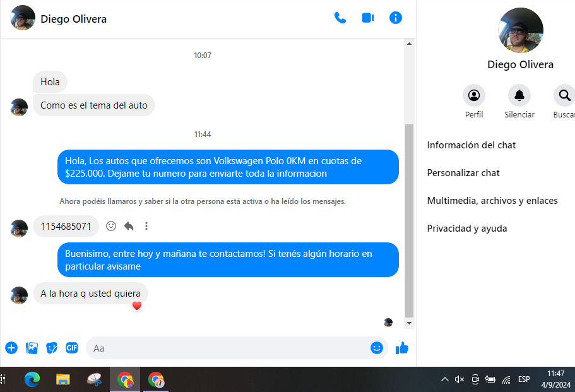Mute notifications with the Silenciar bell
This screenshot has width=575, height=392.
[x=519, y=95]
